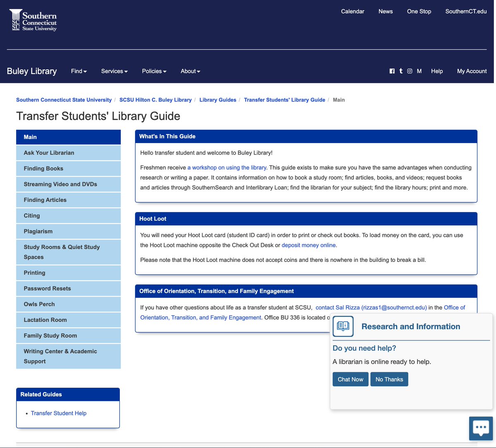Click the 'What's In This Guide' heading
This screenshot has height=448, width=496.
(x=167, y=137)
